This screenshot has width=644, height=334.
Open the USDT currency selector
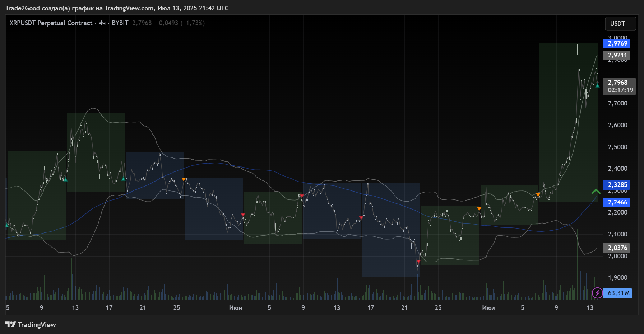(x=620, y=24)
